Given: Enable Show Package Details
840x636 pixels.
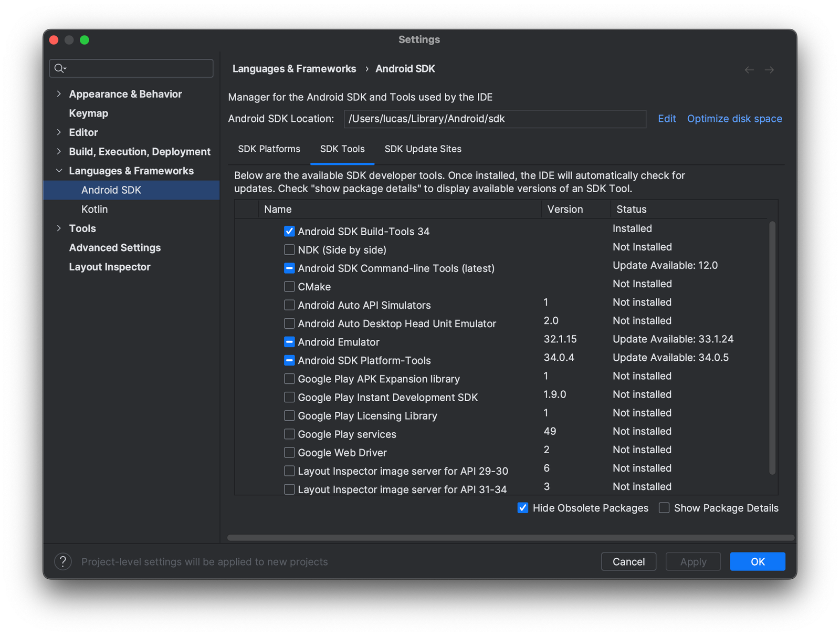Looking at the screenshot, I should tap(664, 508).
